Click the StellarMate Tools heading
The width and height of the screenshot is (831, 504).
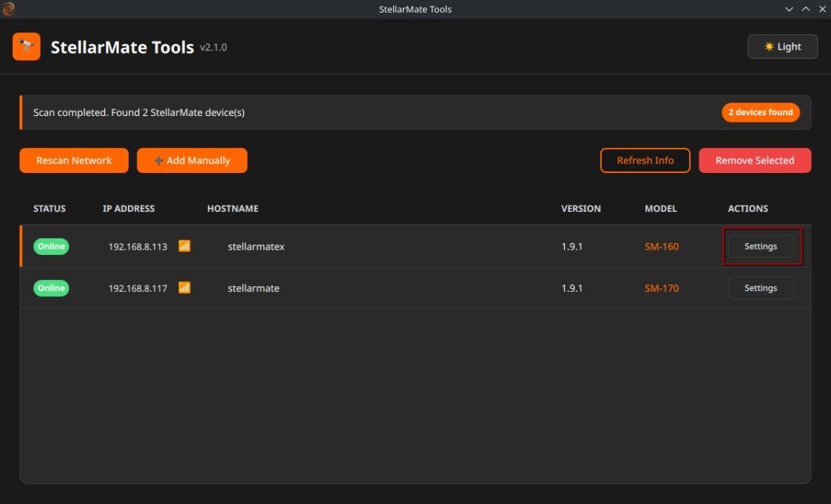point(122,47)
